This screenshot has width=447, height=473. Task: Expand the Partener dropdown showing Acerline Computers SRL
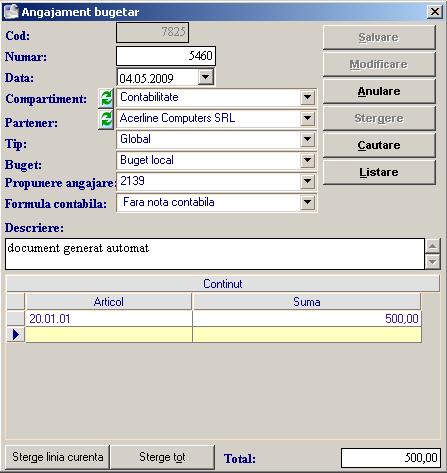(x=307, y=118)
